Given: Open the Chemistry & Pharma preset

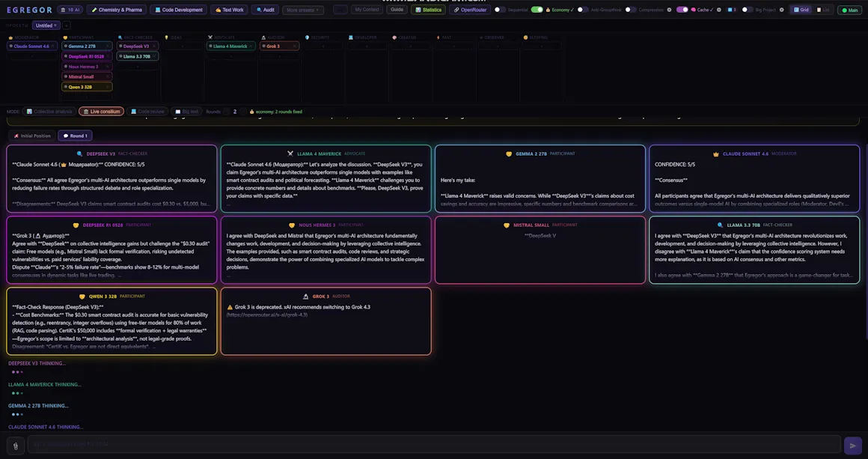Looking at the screenshot, I should tap(117, 10).
